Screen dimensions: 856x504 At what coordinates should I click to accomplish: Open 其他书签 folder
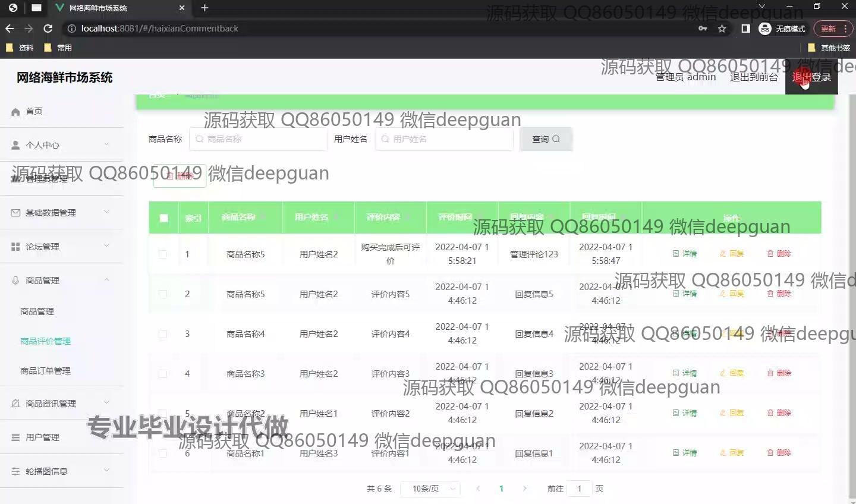click(x=829, y=48)
